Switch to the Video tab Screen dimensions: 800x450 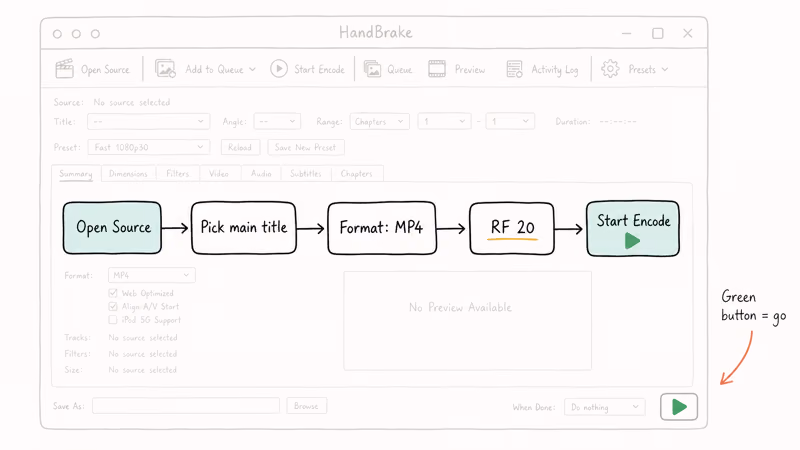pos(219,173)
